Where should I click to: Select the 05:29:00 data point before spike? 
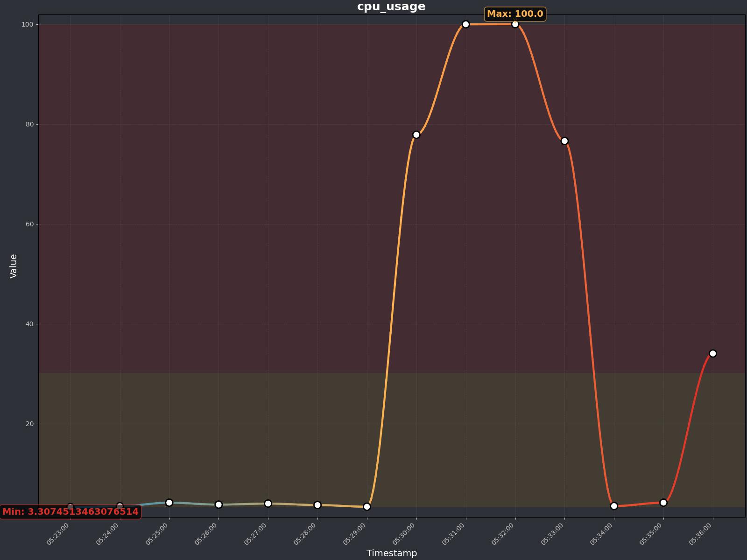[x=367, y=506]
